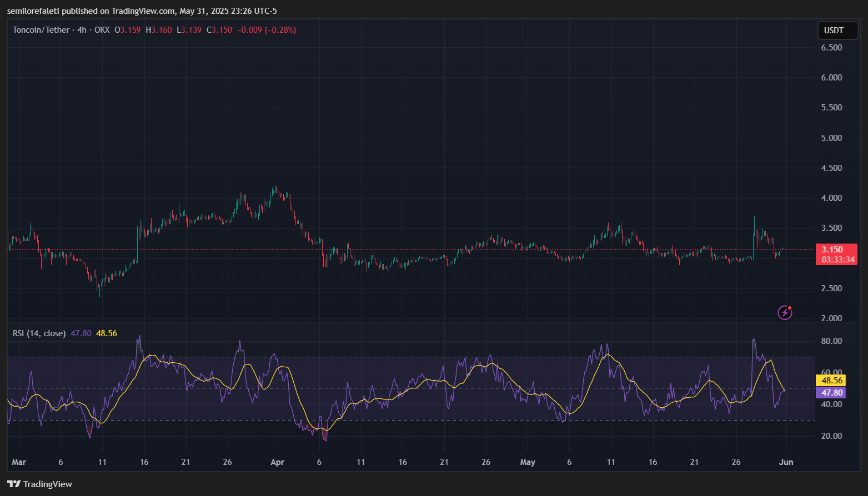Click the 03:33:34 candle countdown timer

pyautogui.click(x=838, y=260)
